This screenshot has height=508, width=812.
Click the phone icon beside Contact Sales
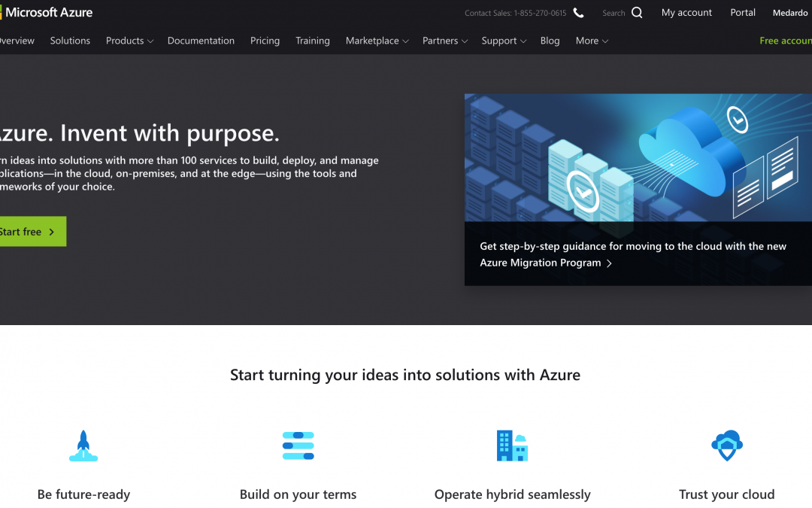point(578,13)
